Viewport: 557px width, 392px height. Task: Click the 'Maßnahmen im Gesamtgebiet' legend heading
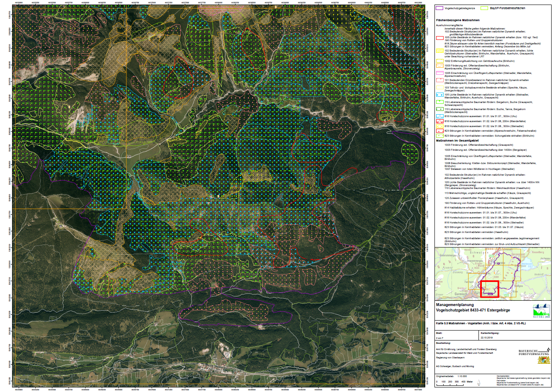[457, 140]
